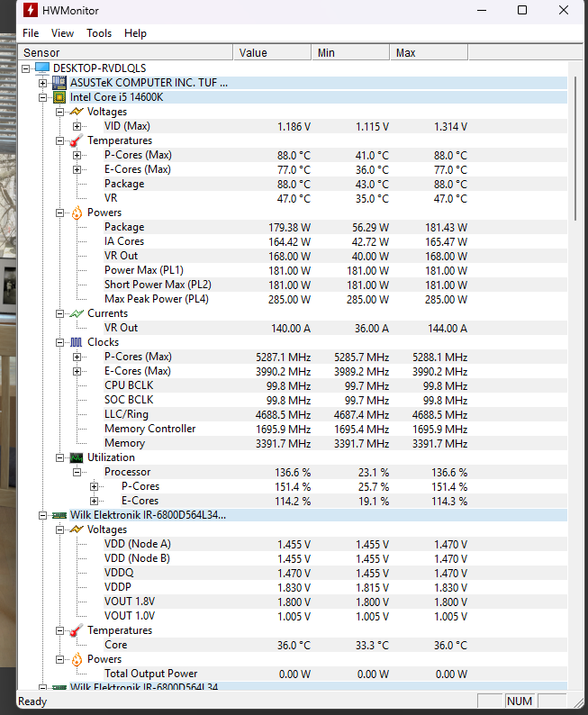Open the View menu
This screenshot has height=715, width=588.
(62, 33)
